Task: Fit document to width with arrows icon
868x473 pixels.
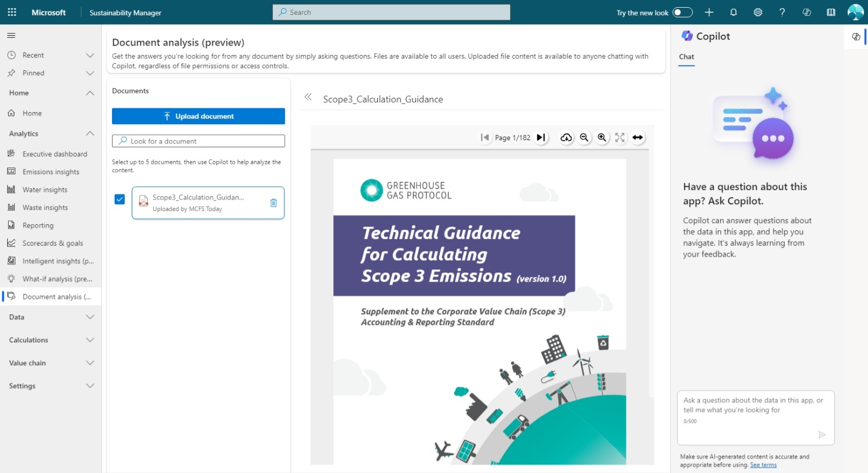Action: 637,137
